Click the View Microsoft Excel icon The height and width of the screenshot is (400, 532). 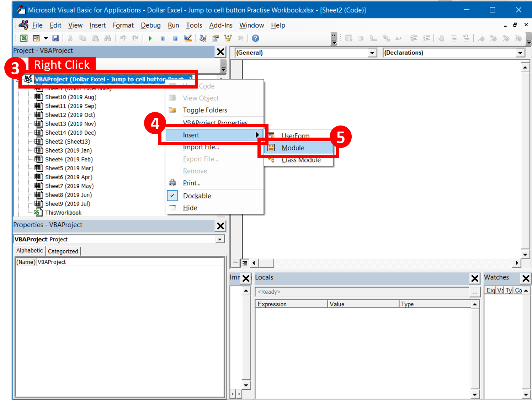(x=24, y=38)
